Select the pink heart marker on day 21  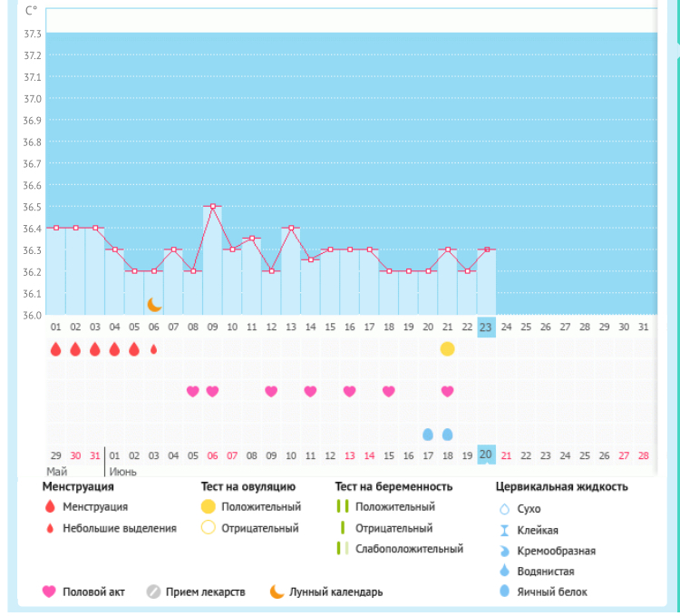[447, 391]
